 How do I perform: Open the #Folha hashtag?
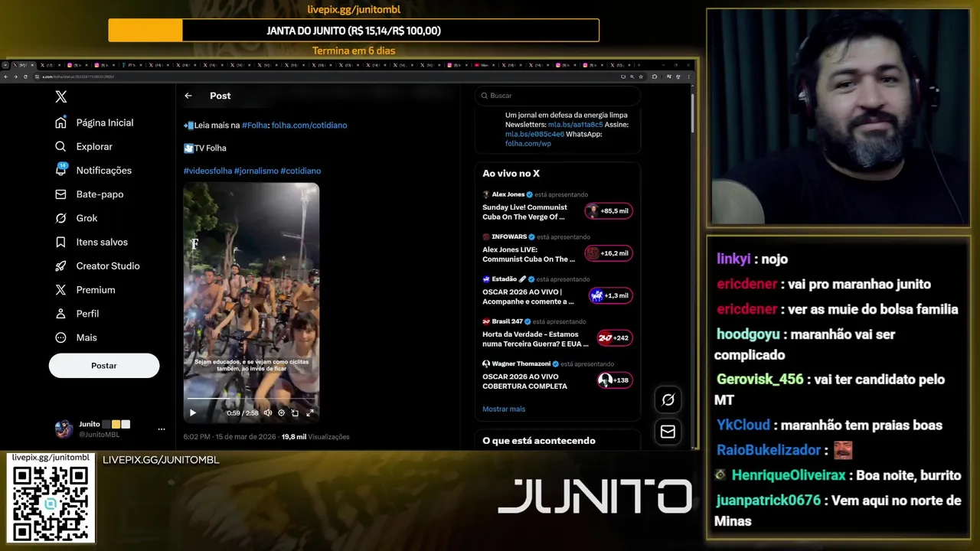click(254, 125)
